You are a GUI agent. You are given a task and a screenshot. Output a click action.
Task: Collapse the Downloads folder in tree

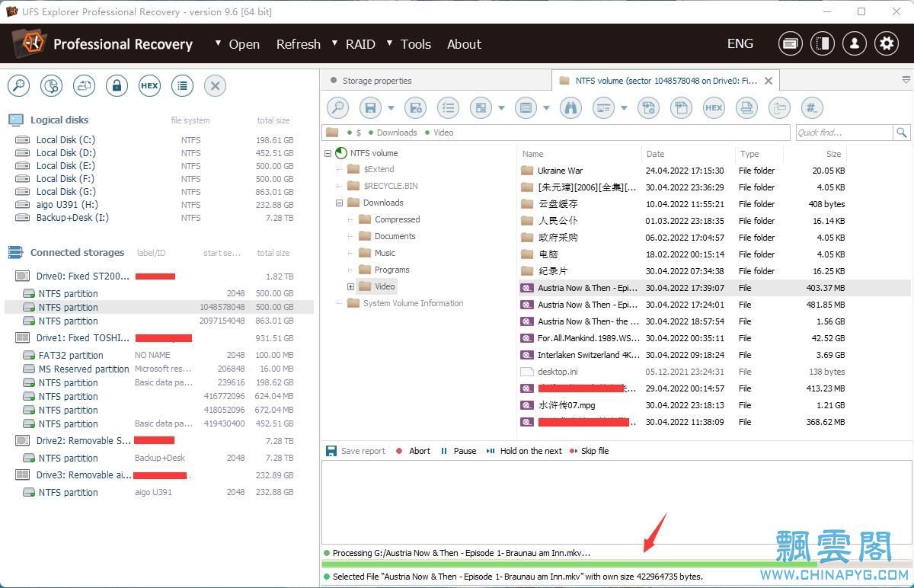(340, 203)
